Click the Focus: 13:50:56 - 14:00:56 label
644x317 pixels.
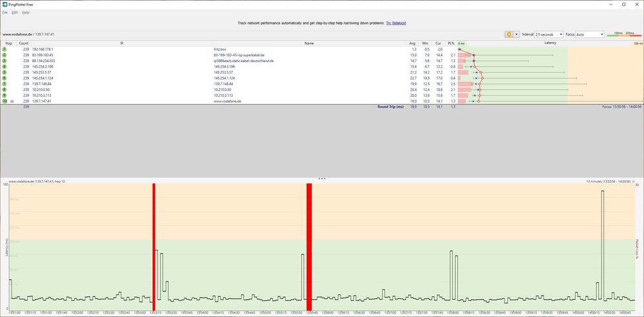622,107
